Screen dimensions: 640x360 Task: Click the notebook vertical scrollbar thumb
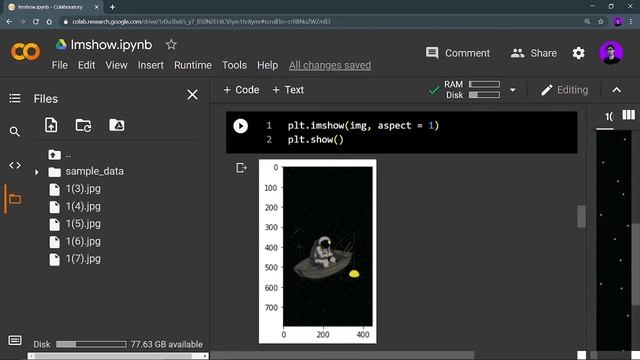pyautogui.click(x=581, y=216)
